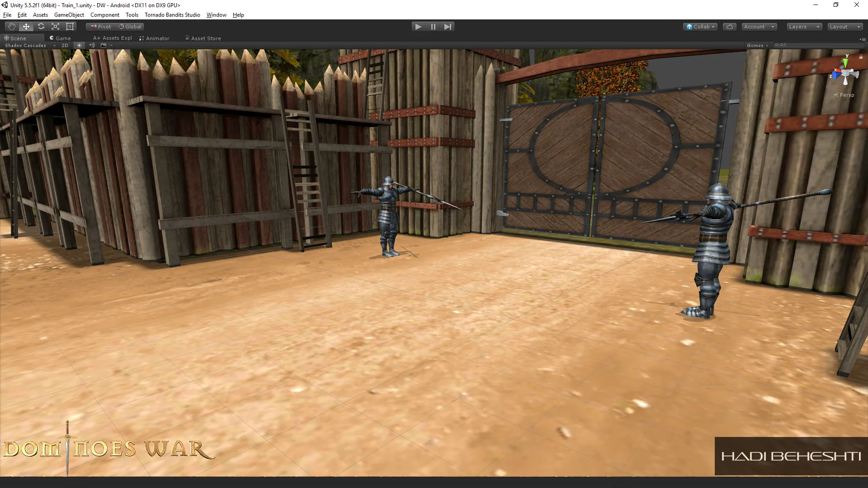Select the Scale tool
This screenshot has width=868, height=488.
[x=55, y=27]
